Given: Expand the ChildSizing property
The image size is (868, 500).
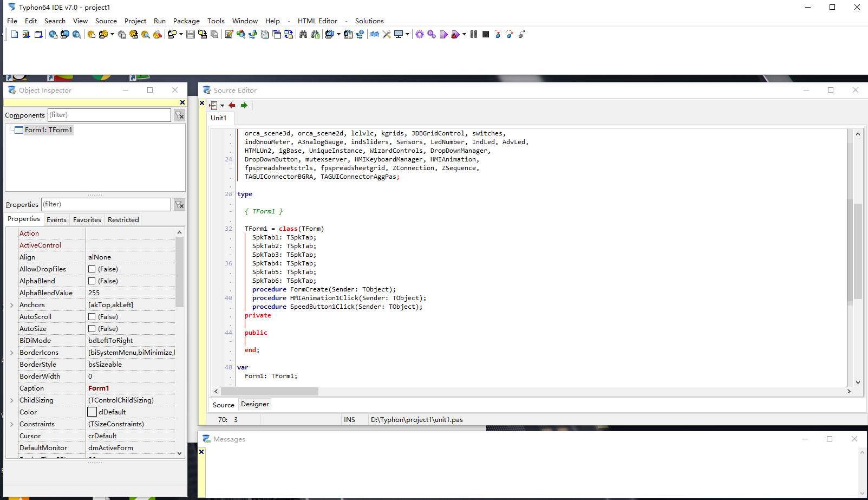Looking at the screenshot, I should pyautogui.click(x=12, y=400).
